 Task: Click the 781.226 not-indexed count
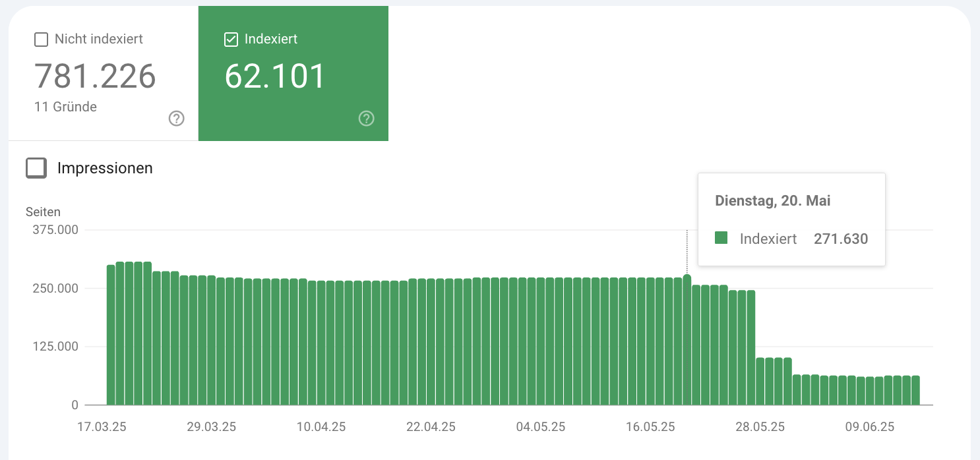pyautogui.click(x=95, y=76)
